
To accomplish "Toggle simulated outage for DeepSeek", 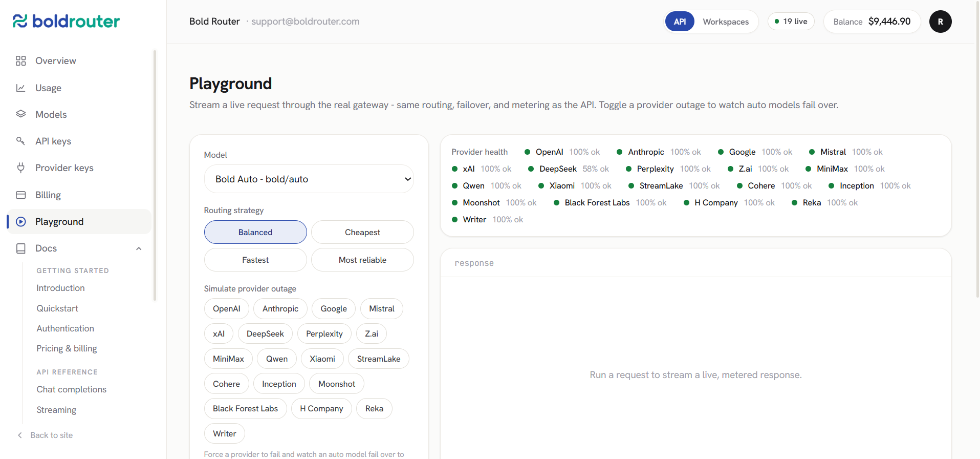I will click(x=265, y=333).
